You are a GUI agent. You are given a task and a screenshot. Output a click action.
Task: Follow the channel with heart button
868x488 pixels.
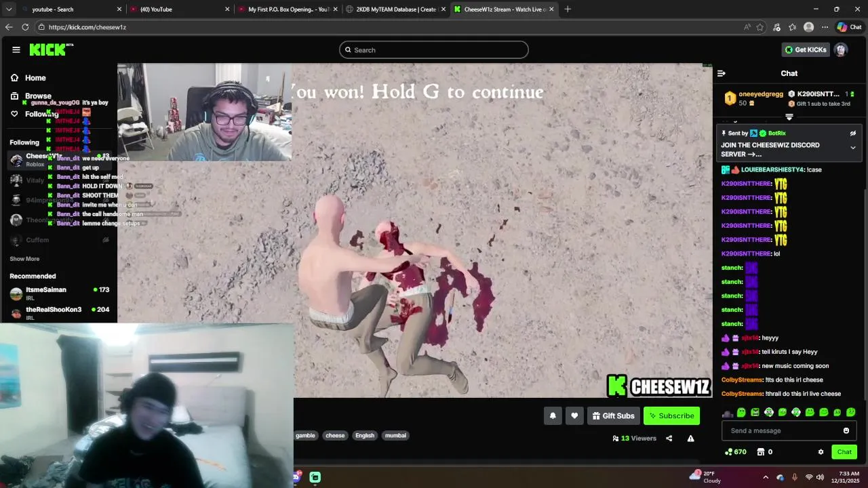pos(574,415)
